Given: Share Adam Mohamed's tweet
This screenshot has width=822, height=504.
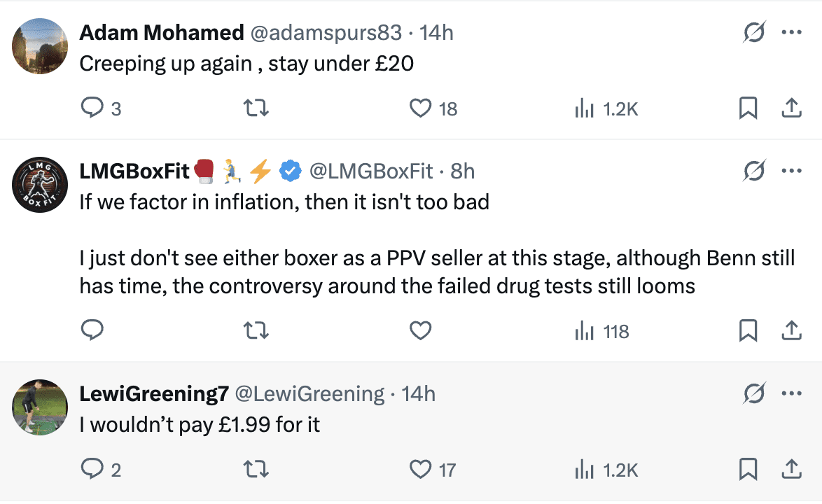Looking at the screenshot, I should coord(791,108).
